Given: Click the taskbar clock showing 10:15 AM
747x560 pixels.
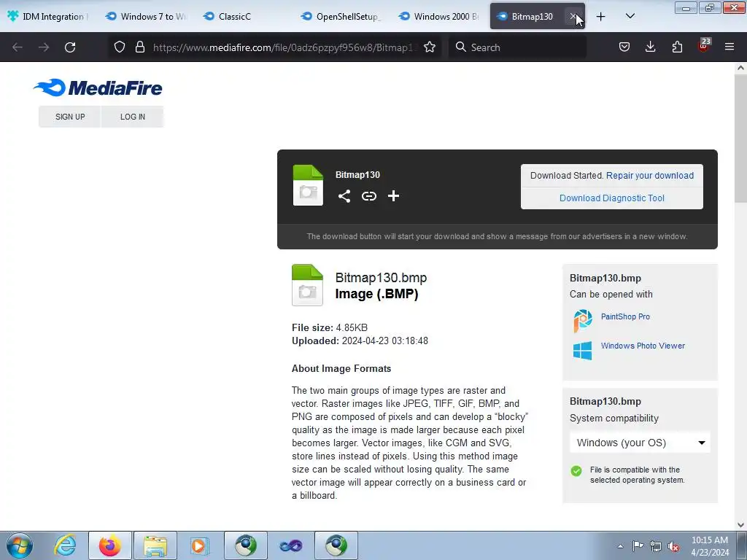Looking at the screenshot, I should (x=710, y=546).
